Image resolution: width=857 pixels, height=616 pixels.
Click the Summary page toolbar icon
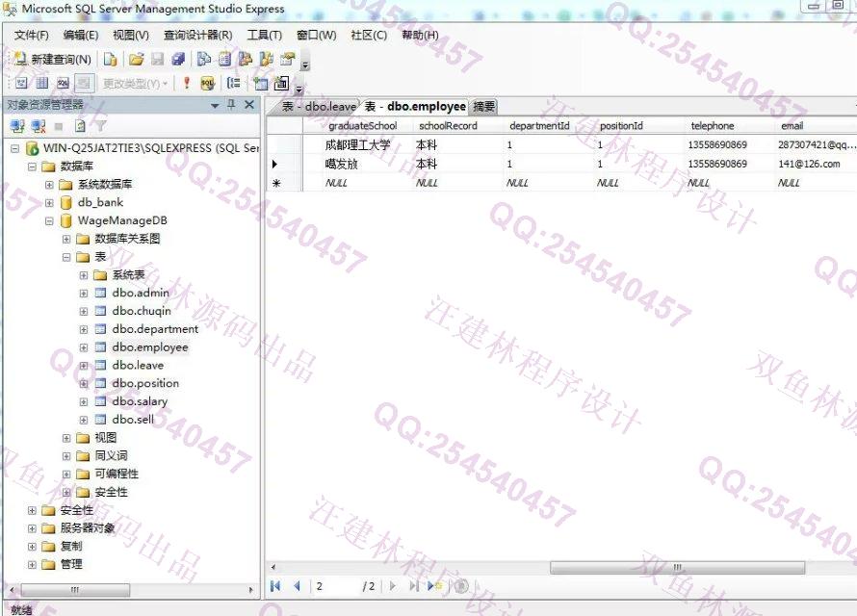(x=224, y=59)
